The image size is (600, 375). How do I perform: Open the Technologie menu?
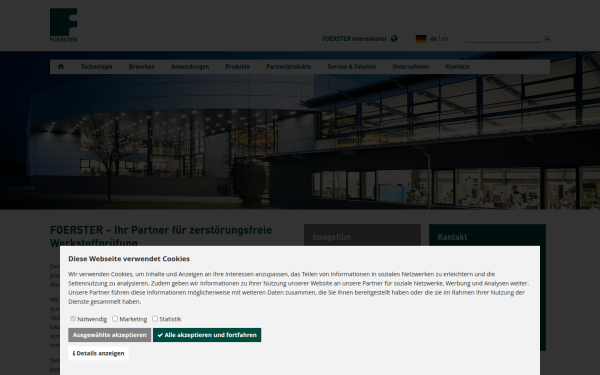96,67
